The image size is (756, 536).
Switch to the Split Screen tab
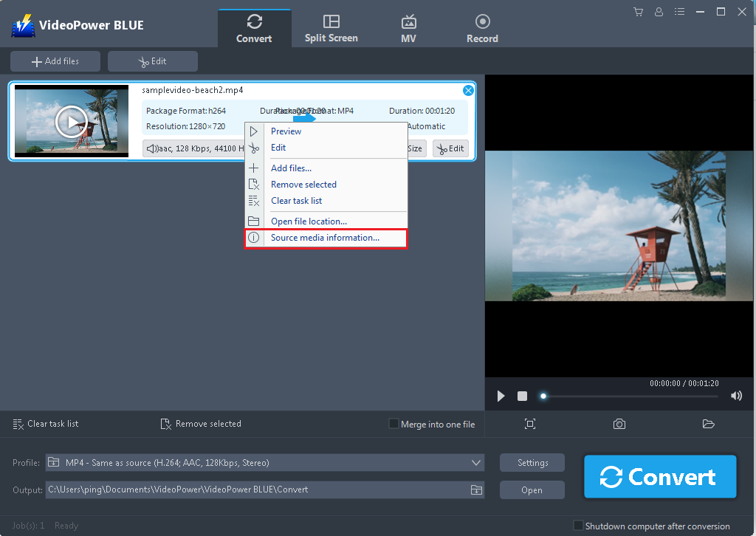[x=331, y=27]
